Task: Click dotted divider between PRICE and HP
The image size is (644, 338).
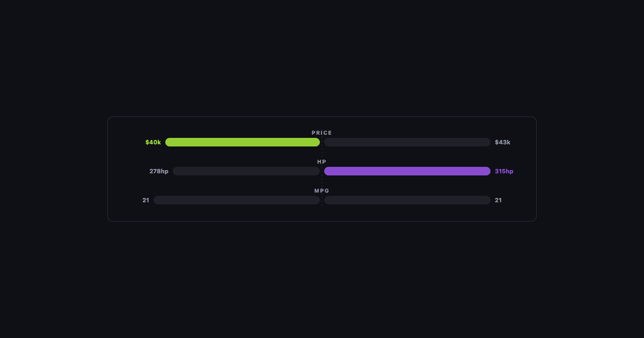Action: pyautogui.click(x=322, y=152)
